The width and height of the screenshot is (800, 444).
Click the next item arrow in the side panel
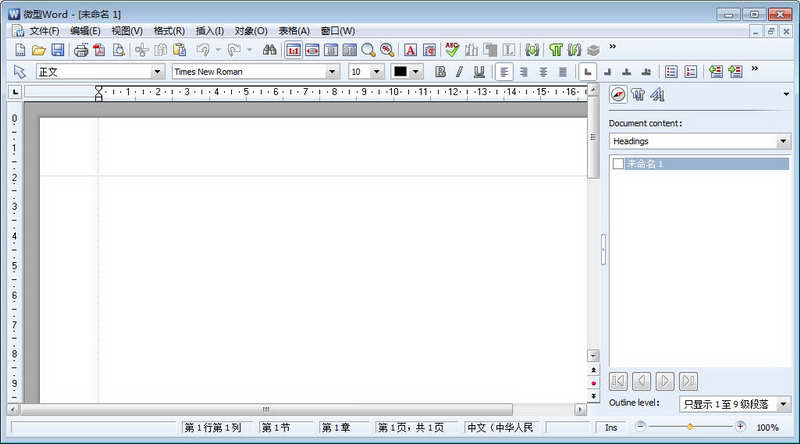point(665,381)
